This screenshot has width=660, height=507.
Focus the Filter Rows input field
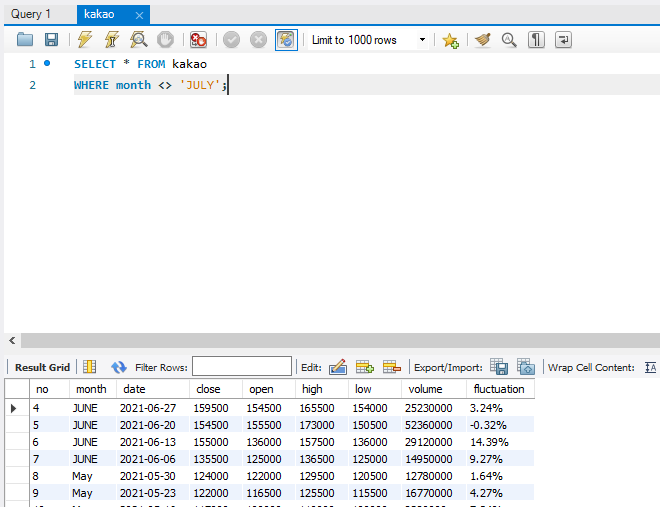tap(242, 366)
